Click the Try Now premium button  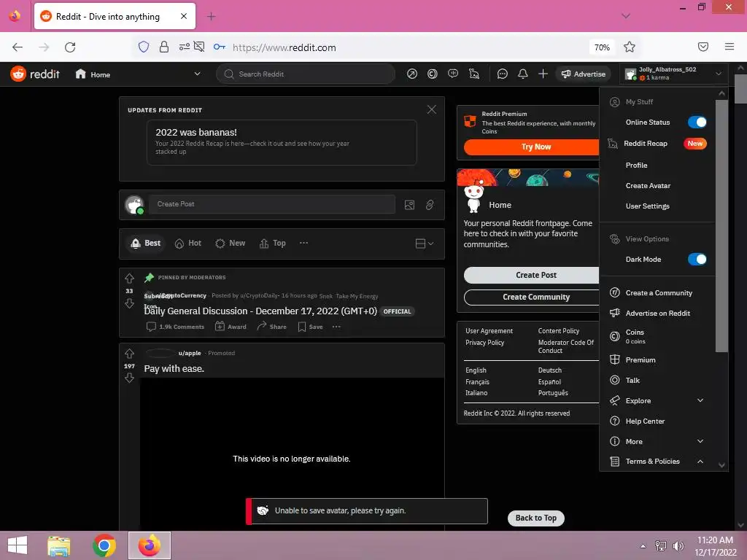pyautogui.click(x=531, y=147)
